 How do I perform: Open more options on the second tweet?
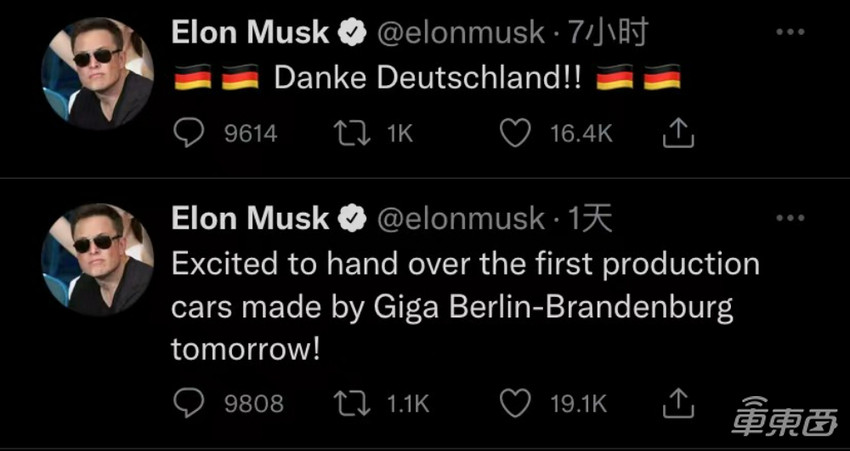(x=790, y=217)
